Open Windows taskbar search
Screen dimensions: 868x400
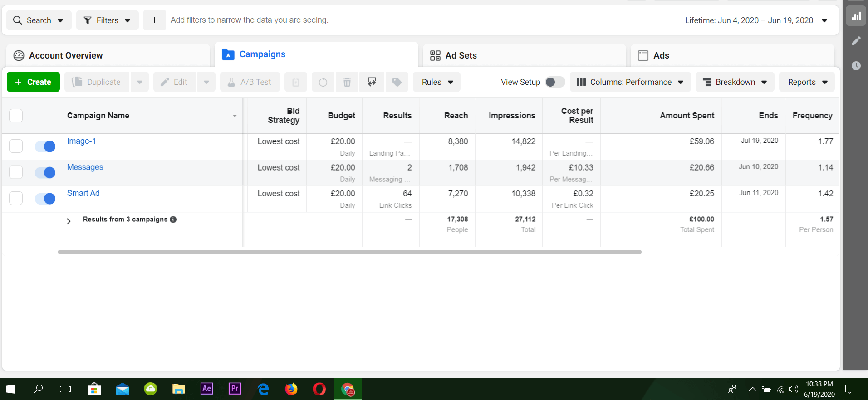tap(39, 389)
